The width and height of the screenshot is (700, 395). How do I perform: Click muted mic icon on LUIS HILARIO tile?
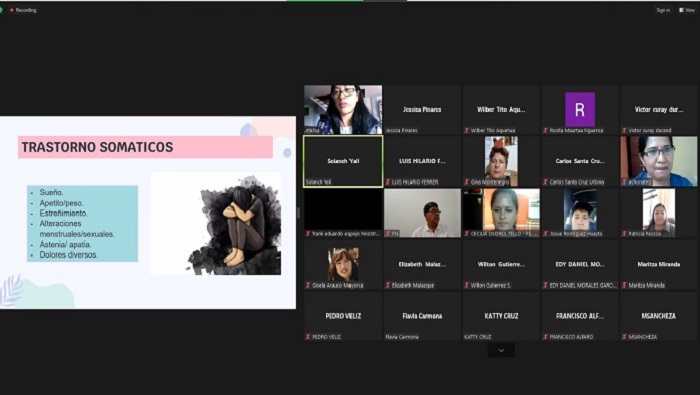click(x=388, y=182)
